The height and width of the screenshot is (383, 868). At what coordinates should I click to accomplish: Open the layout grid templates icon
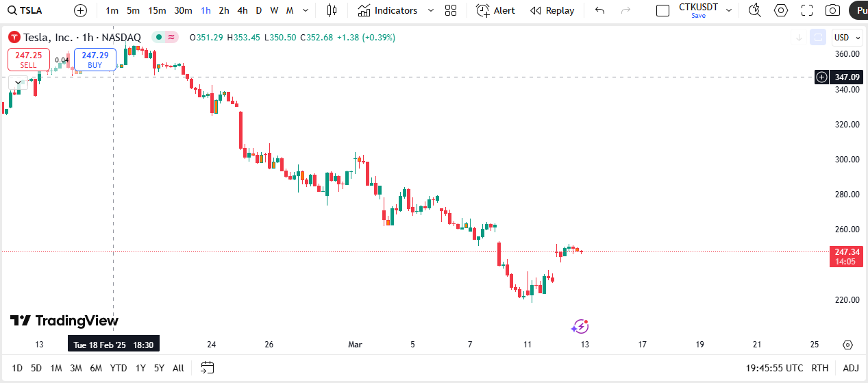(x=451, y=10)
